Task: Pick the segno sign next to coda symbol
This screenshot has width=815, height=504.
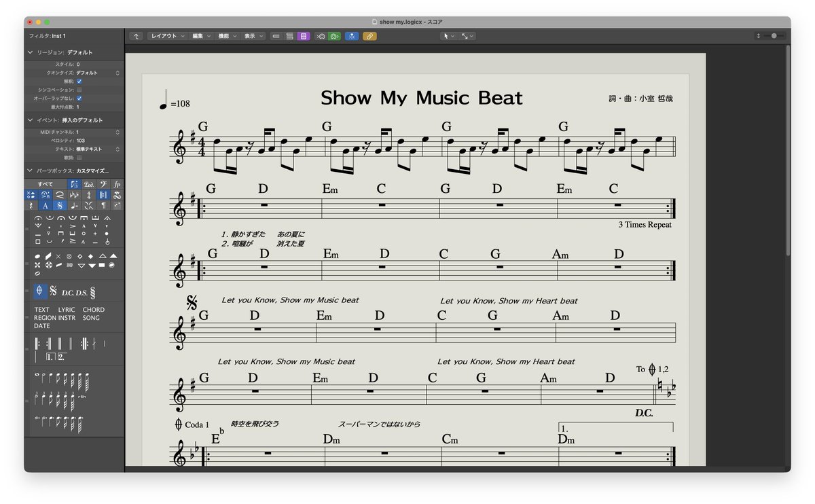Action: click(53, 291)
